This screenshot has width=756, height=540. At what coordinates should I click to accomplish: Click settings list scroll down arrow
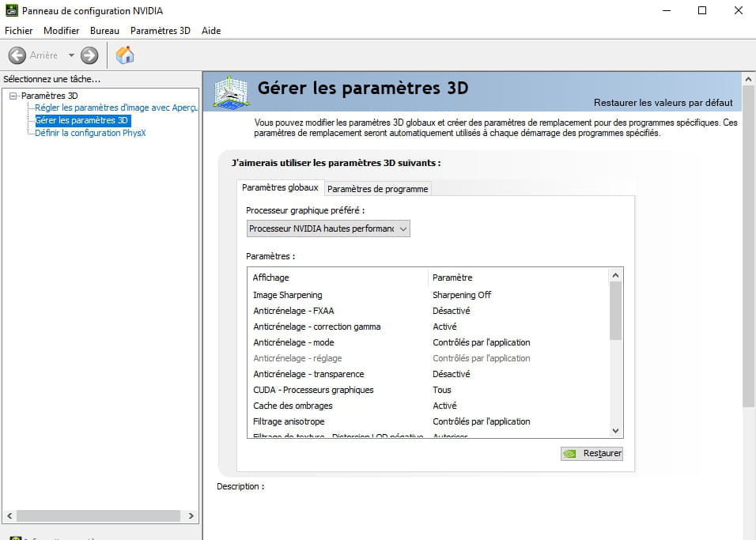[615, 431]
